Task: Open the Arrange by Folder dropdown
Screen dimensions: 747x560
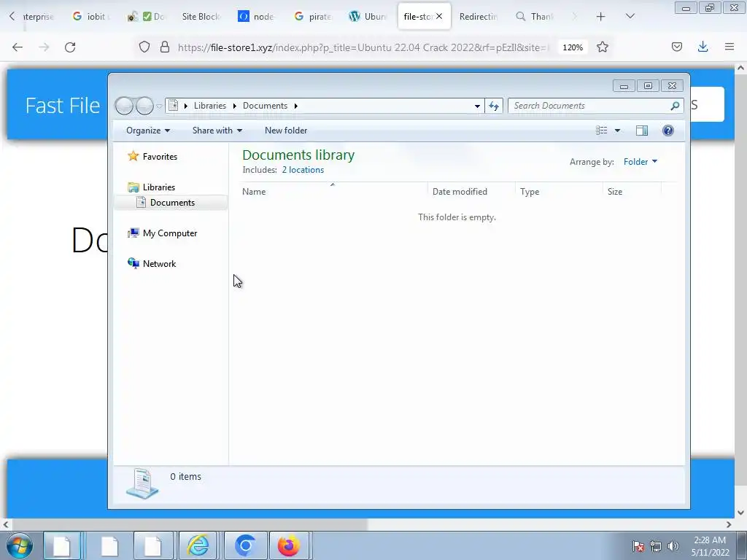Action: coord(640,162)
